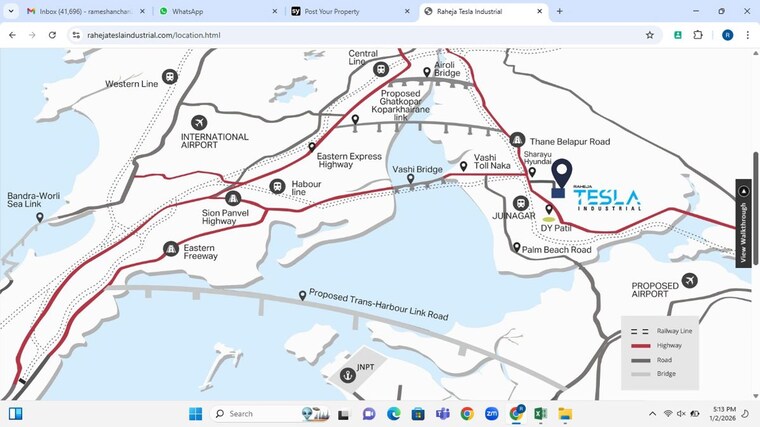Click the light gray Bridge legend swatch
This screenshot has width=760, height=427.
640,374
